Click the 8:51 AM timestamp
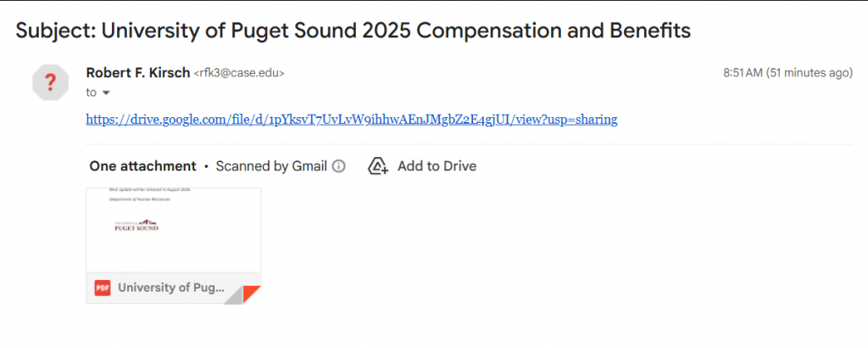This screenshot has height=348, width=868. tap(742, 74)
